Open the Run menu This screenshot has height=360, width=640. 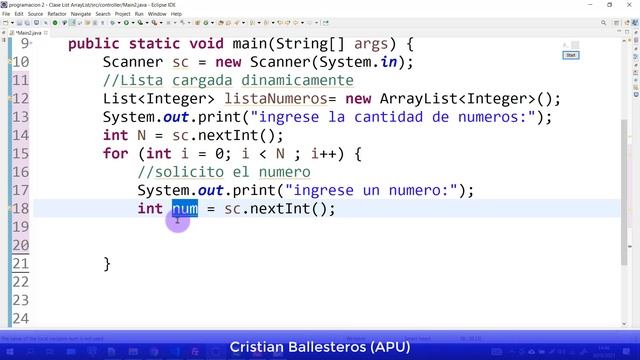point(139,14)
